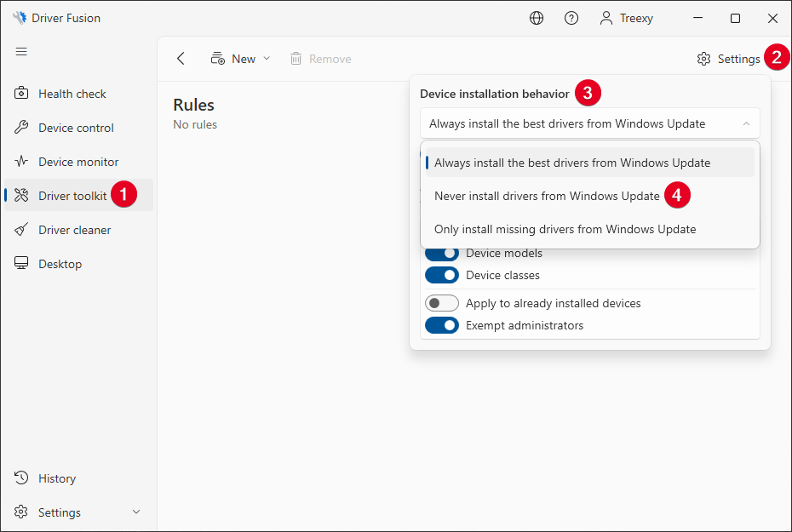Screen dimensions: 792x532
Task: Click the Driver toolkit tools icon
Action: (x=21, y=195)
